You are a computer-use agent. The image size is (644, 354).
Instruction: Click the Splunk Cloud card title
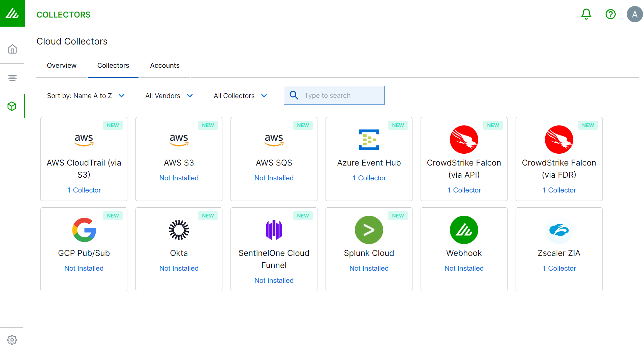(369, 253)
